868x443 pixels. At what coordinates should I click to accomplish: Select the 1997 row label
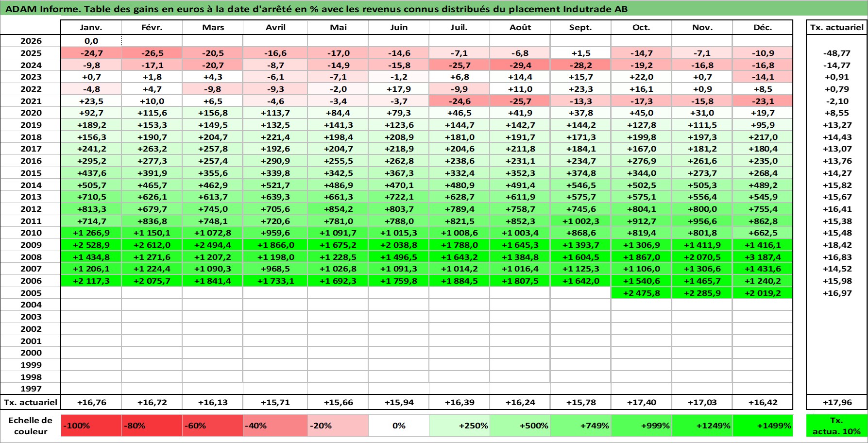[x=31, y=389]
